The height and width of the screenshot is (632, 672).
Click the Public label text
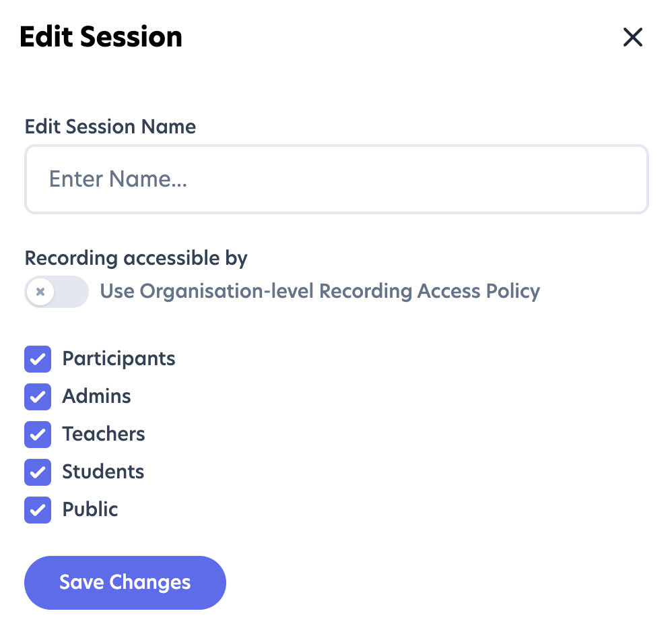(x=90, y=509)
